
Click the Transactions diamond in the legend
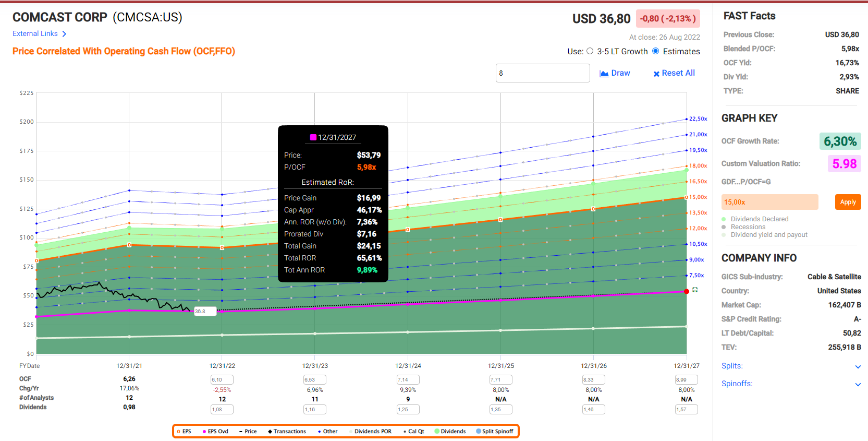pos(270,432)
